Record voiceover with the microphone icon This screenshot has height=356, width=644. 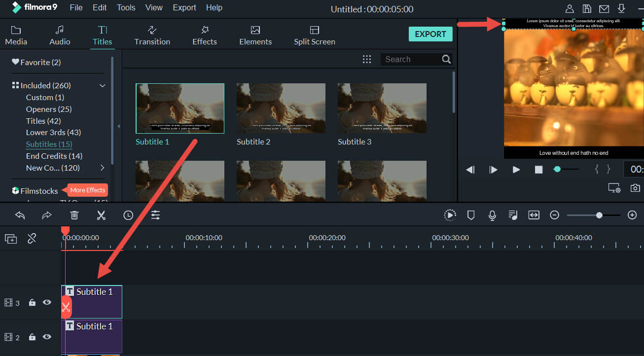point(492,215)
